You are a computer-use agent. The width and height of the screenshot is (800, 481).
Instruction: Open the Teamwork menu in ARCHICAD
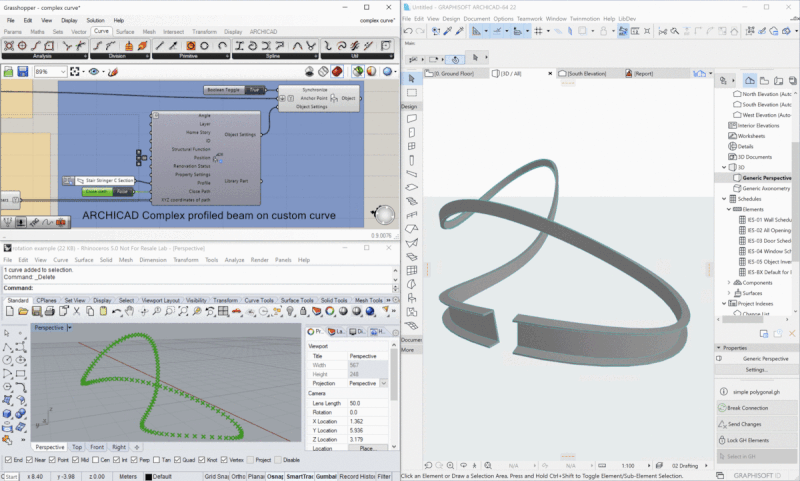tap(529, 19)
